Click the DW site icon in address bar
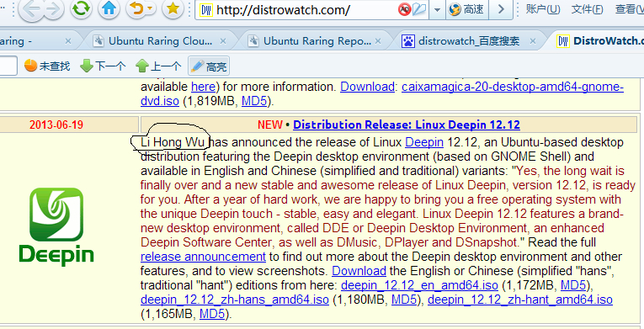This screenshot has width=644, height=329. (205, 9)
